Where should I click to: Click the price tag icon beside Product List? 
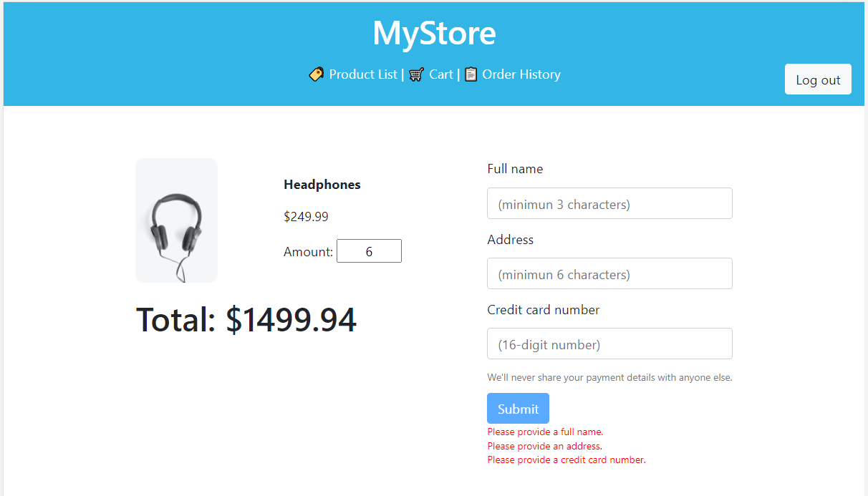(x=317, y=74)
